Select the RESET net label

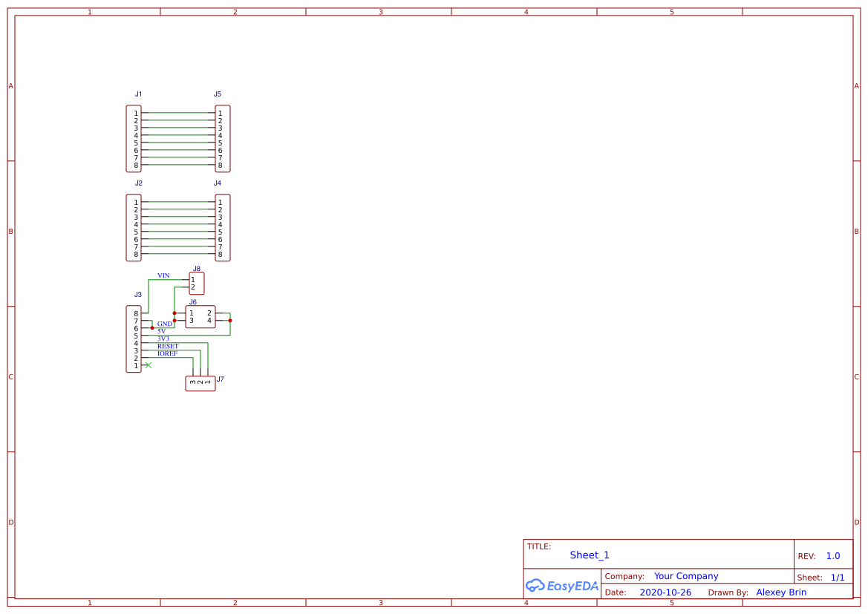(x=169, y=346)
